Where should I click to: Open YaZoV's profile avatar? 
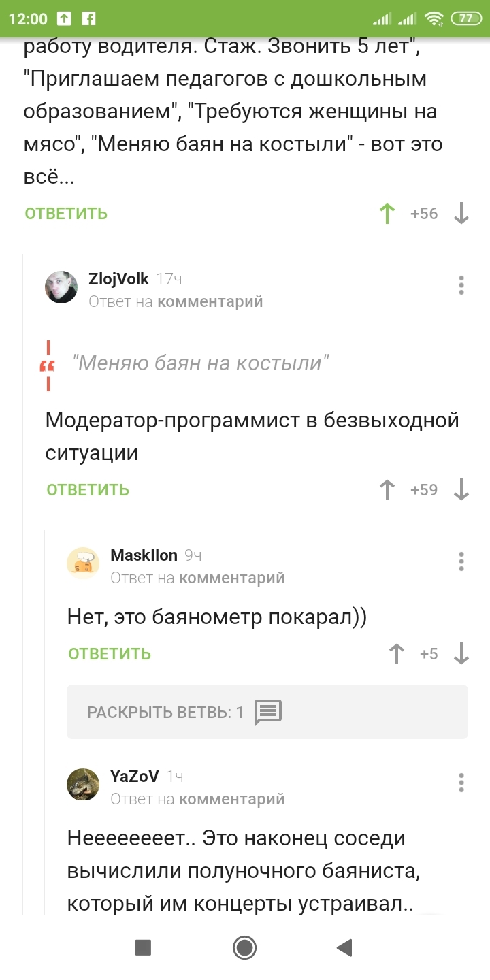83,785
